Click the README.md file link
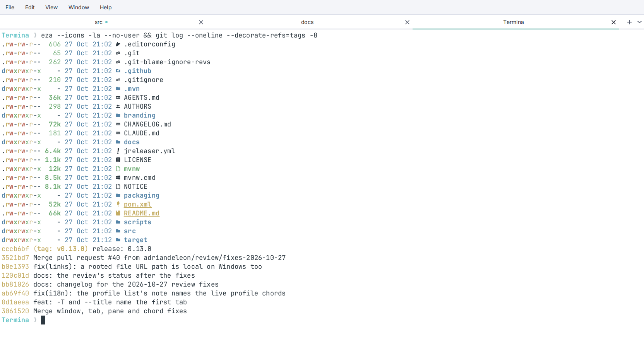Image resolution: width=644 pixels, height=362 pixels. click(x=142, y=213)
